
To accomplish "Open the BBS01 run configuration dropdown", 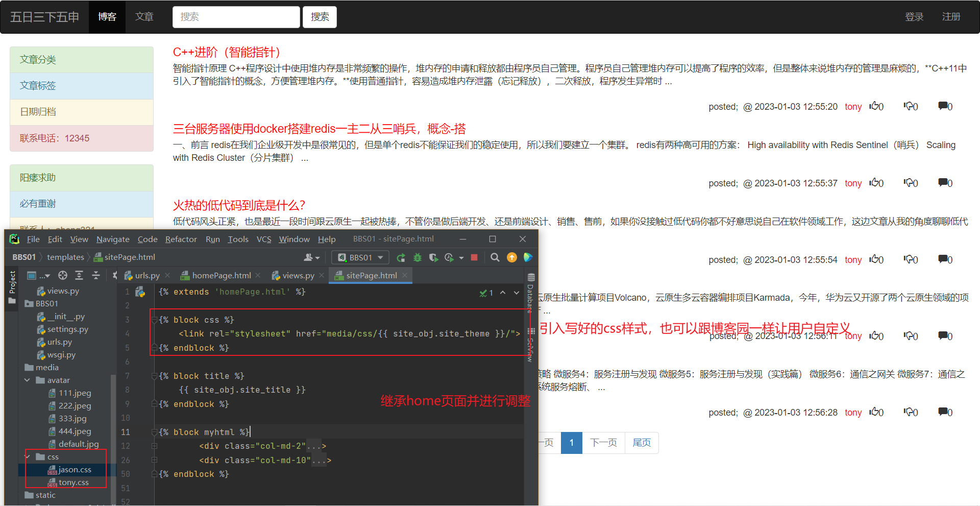I will coord(360,258).
